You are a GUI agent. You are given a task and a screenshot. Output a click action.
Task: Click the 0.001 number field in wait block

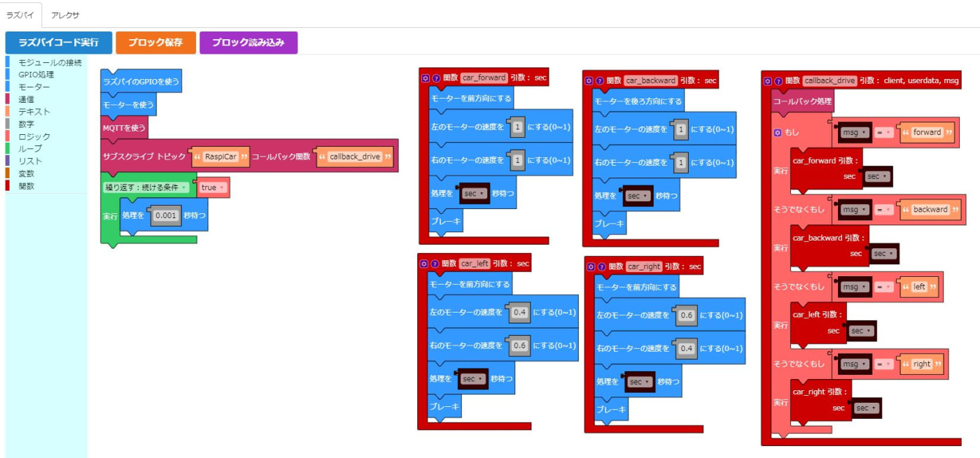(166, 216)
